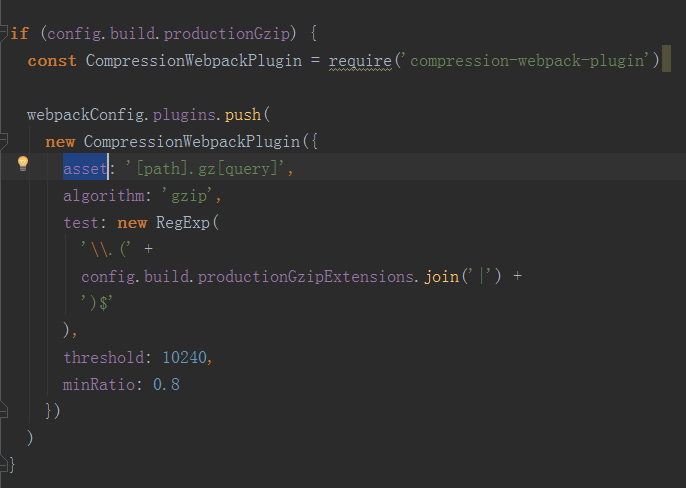Click the 'push' method call

point(243,115)
